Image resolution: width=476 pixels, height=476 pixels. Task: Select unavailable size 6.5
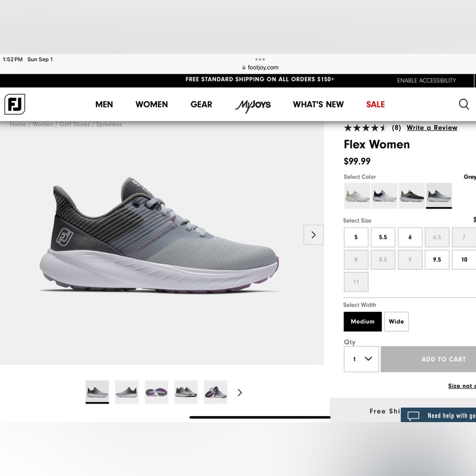437,237
